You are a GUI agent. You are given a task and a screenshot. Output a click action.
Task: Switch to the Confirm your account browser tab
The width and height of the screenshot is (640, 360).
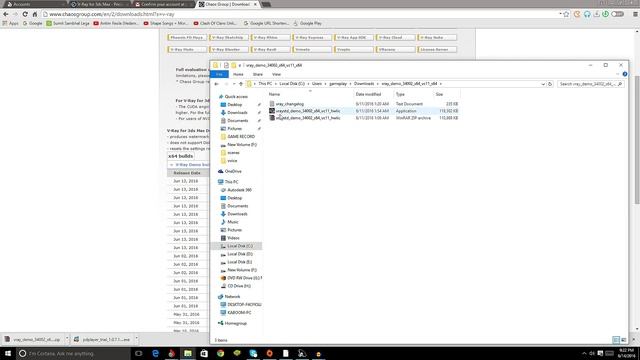click(x=163, y=4)
